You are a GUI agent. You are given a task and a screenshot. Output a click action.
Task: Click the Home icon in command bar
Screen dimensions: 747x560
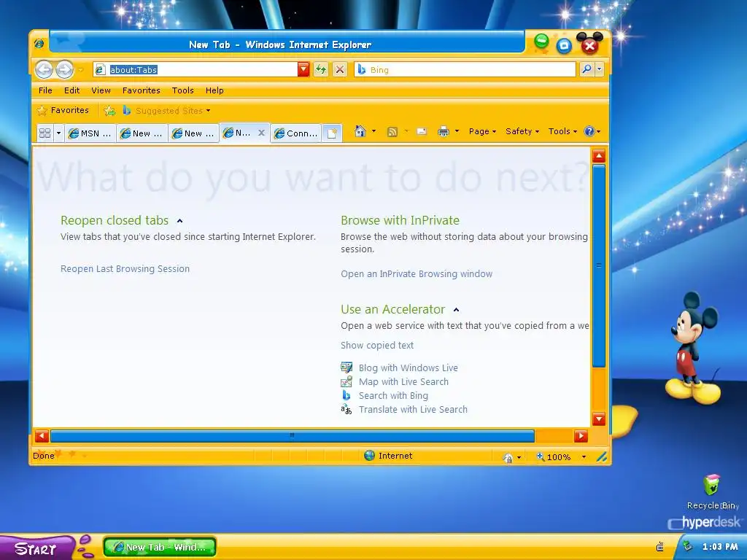[x=360, y=131]
